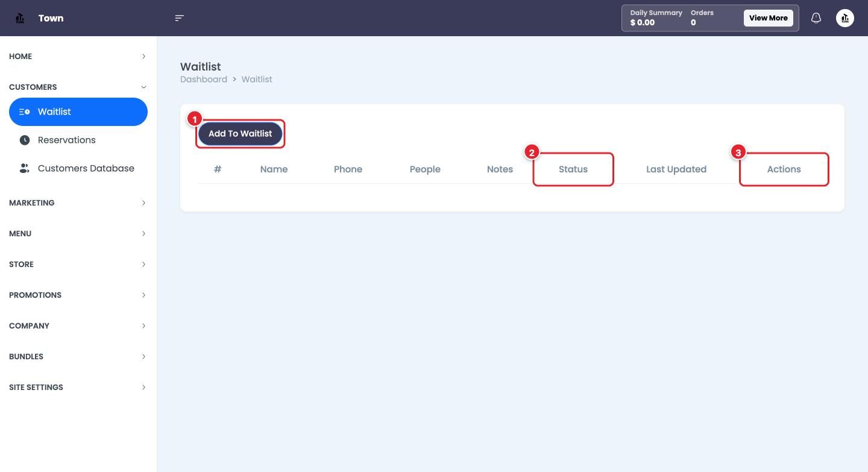
Task: Click the Waitlist breadcrumb text
Action: point(257,79)
